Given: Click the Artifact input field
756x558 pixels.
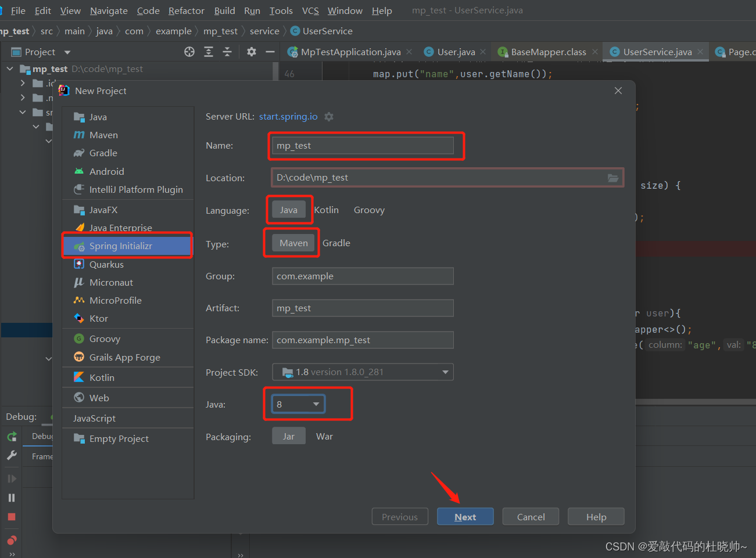Looking at the screenshot, I should pos(363,308).
